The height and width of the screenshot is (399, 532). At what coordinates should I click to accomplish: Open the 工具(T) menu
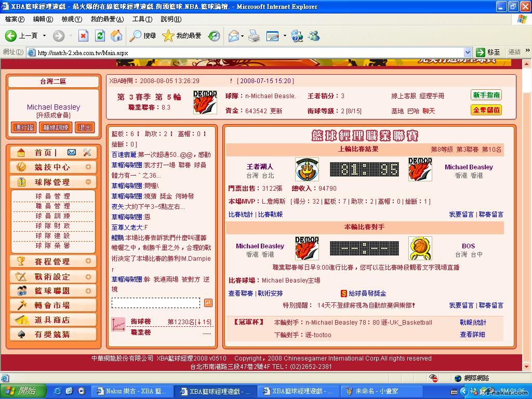(x=142, y=19)
